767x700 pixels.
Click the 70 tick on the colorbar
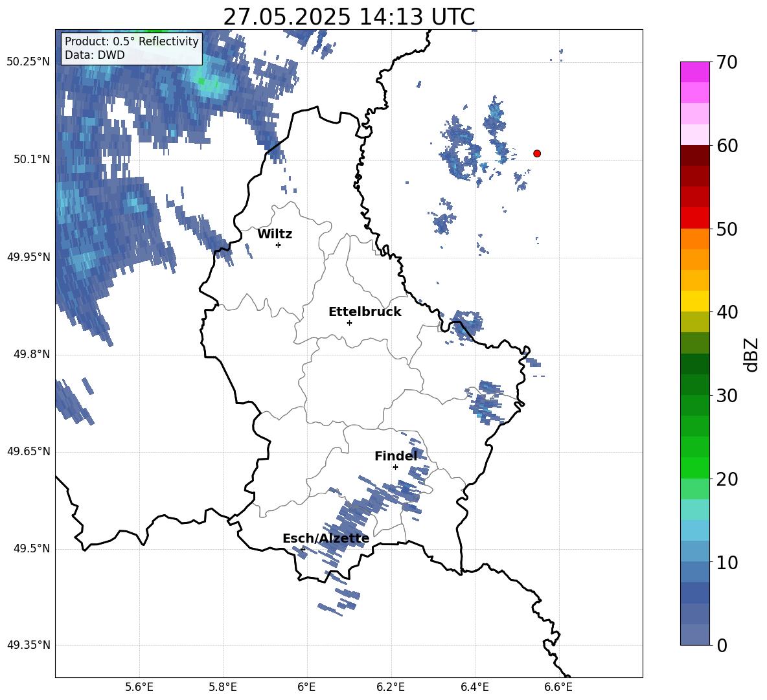point(727,63)
